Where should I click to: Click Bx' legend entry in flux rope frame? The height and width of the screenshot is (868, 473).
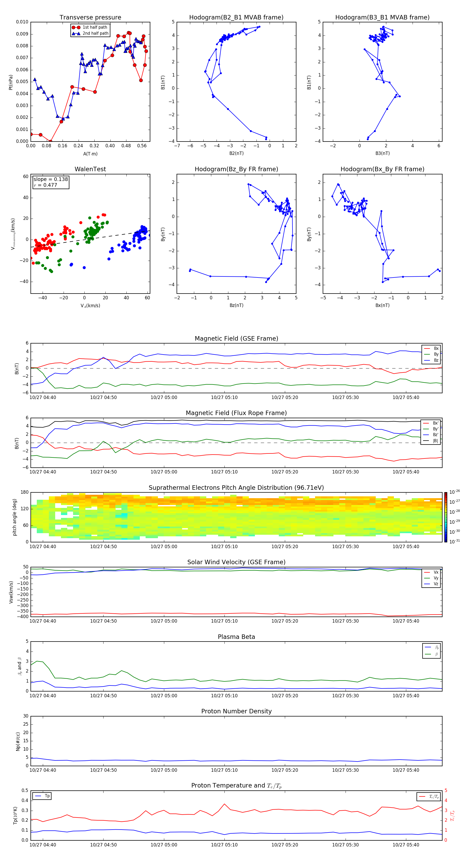click(x=431, y=423)
